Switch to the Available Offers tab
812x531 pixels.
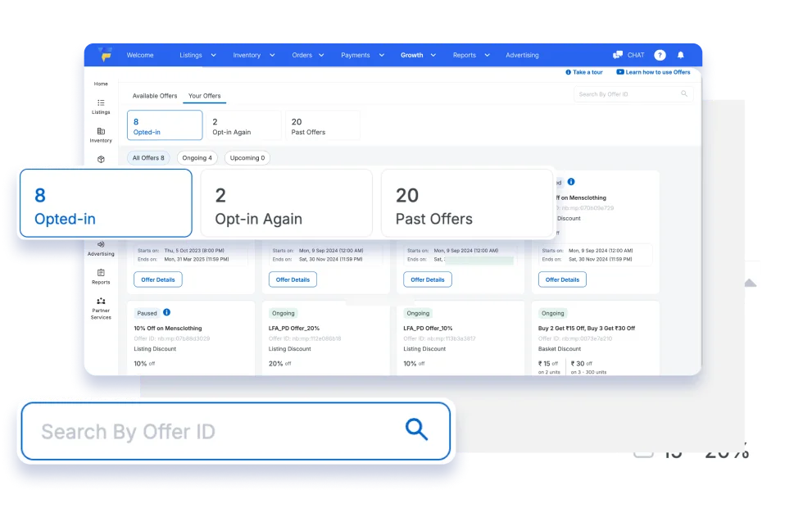155,96
